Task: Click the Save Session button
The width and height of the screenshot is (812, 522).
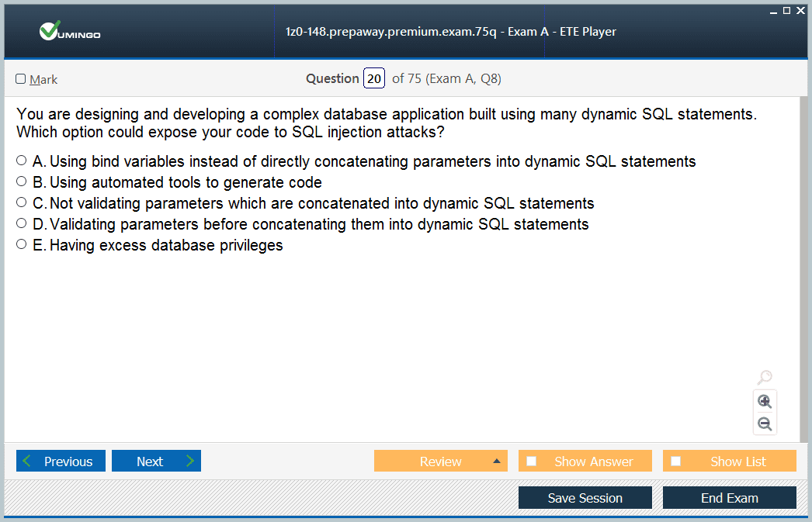Action: [585, 498]
